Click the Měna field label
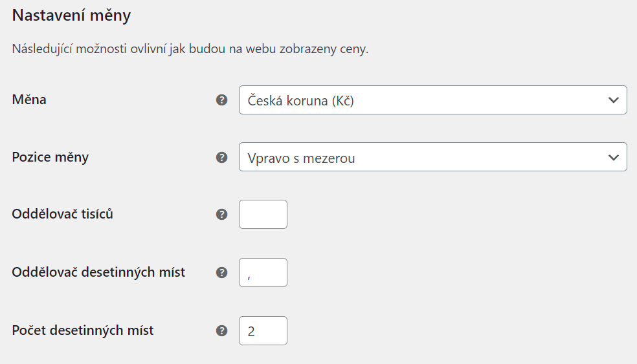 point(29,100)
